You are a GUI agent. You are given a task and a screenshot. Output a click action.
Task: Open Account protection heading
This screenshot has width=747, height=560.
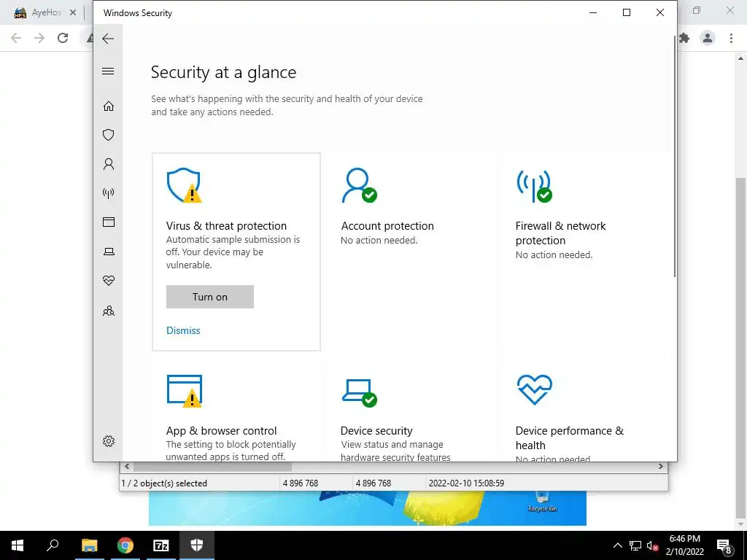tap(387, 226)
